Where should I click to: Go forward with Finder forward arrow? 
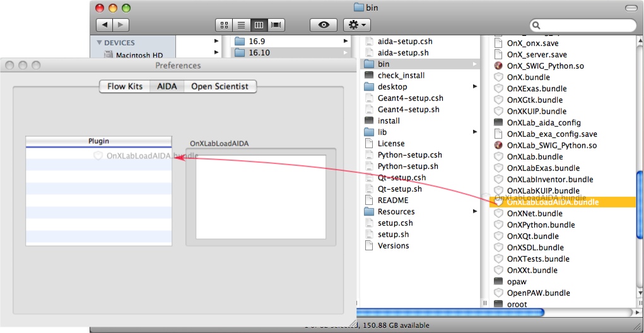point(120,25)
